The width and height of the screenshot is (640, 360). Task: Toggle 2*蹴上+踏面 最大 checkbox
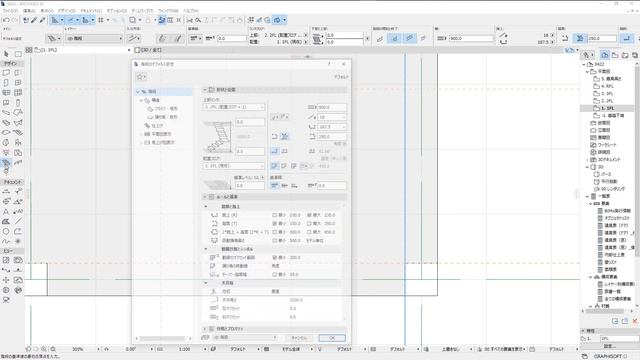click(309, 232)
